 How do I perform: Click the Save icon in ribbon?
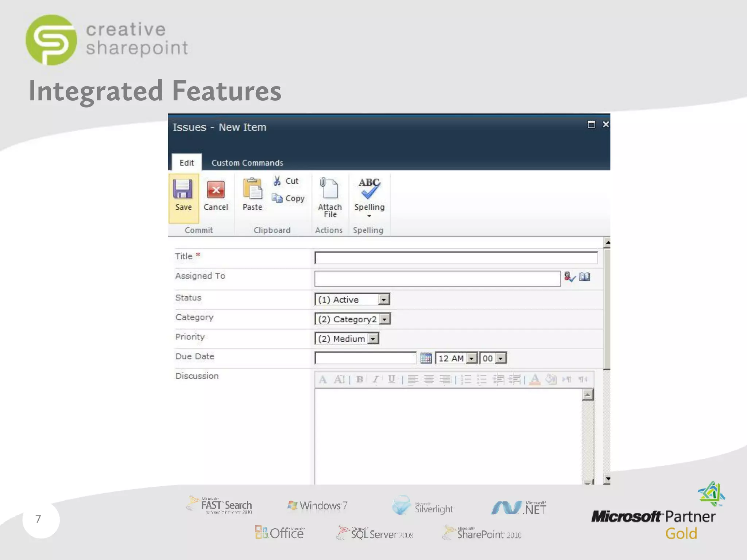pos(182,189)
